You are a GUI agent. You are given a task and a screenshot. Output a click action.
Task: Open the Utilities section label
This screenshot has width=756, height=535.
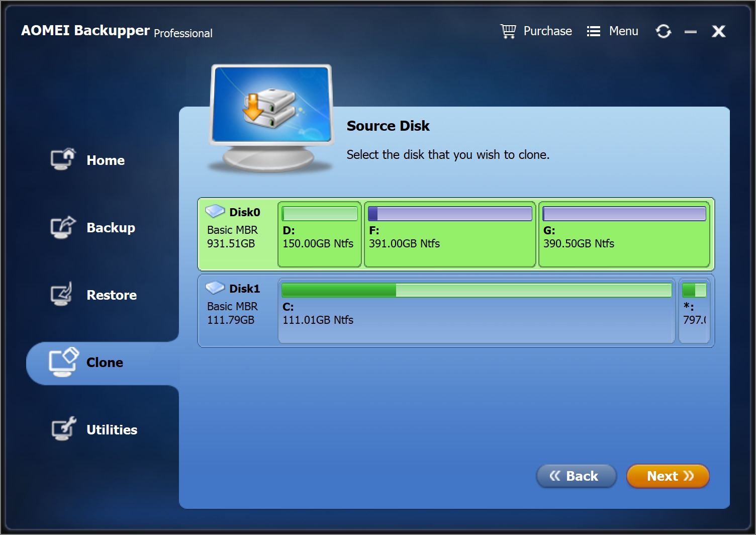click(112, 430)
